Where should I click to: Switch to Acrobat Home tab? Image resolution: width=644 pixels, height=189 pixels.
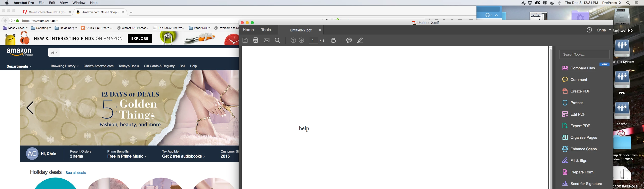(248, 30)
